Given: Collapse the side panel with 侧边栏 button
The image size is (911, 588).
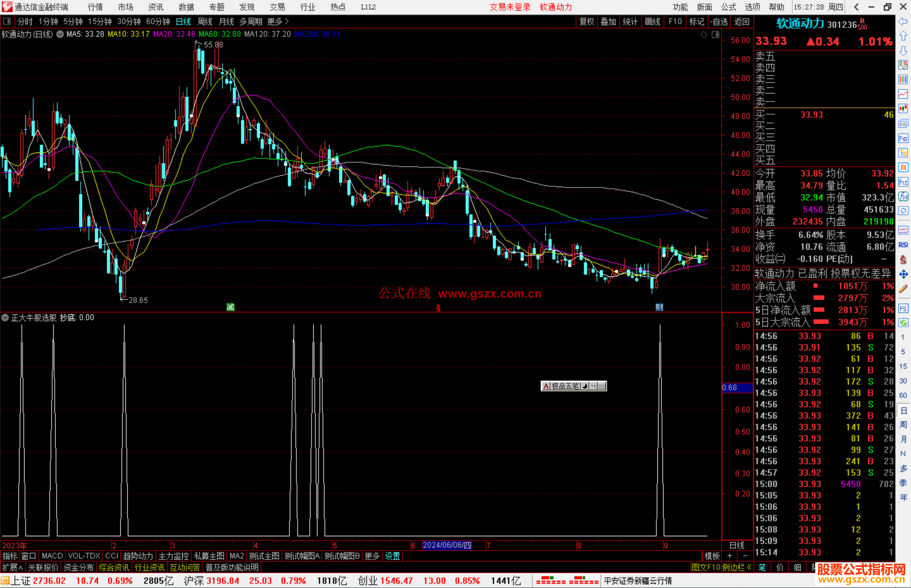Looking at the screenshot, I should 737,567.
